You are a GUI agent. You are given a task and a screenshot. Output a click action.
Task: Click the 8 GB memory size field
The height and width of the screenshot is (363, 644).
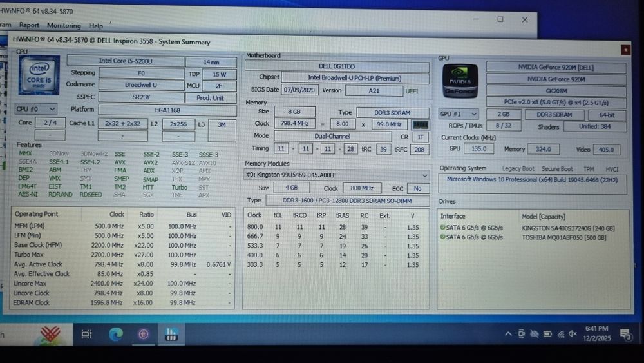294,112
